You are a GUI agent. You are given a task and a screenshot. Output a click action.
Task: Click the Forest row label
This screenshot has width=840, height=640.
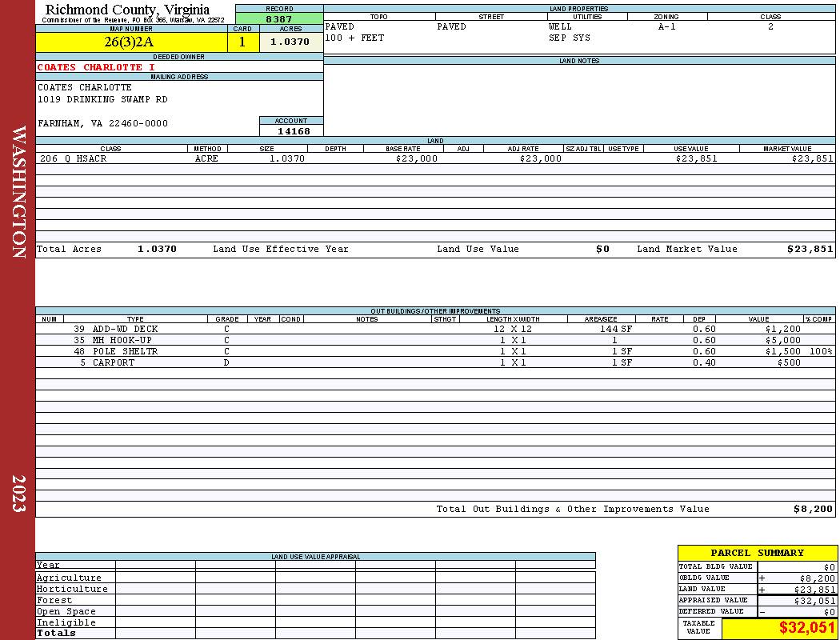[x=54, y=600]
